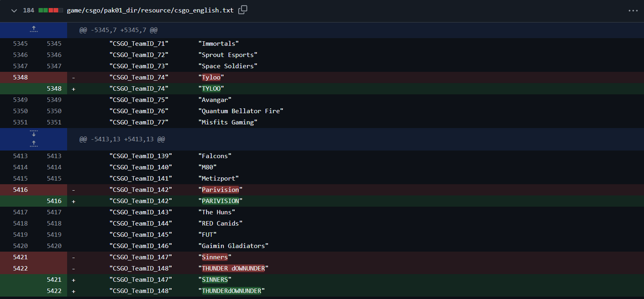Expand down arrow before hunk -5413,13
This screenshot has height=299, width=644.
33,134
